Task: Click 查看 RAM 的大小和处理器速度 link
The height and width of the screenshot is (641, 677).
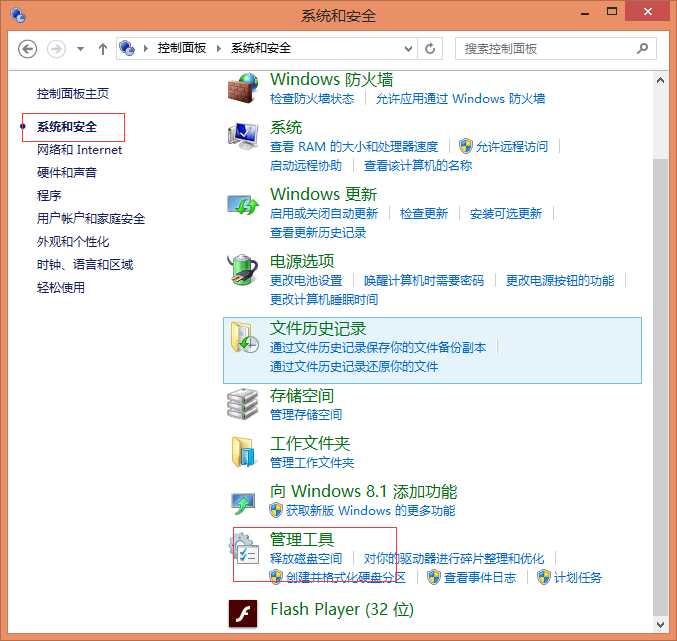Action: tap(354, 147)
